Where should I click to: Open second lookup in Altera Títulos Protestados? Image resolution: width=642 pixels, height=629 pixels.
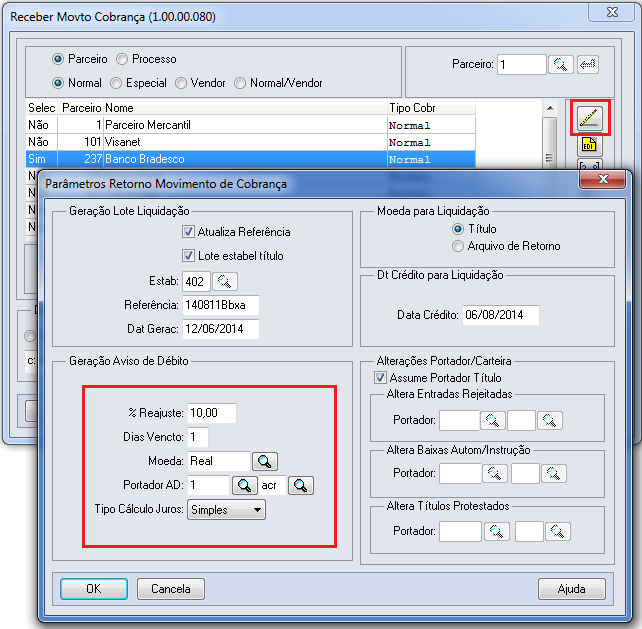558,532
